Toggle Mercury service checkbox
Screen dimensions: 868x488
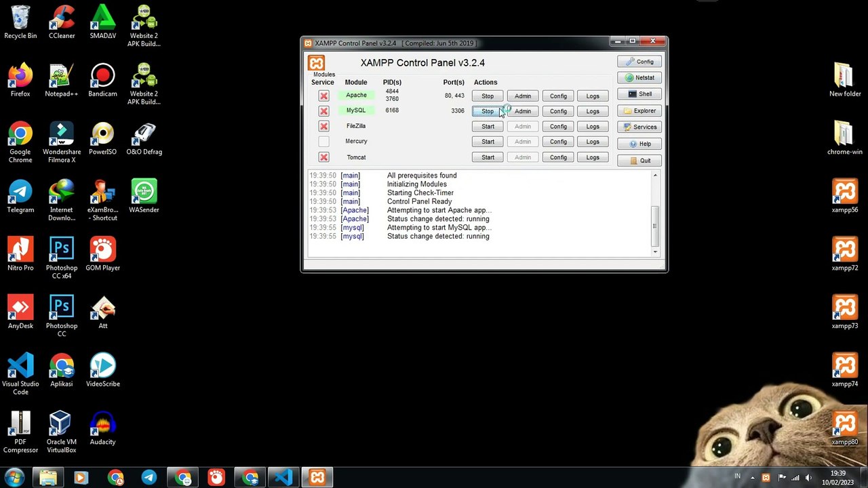(x=323, y=142)
